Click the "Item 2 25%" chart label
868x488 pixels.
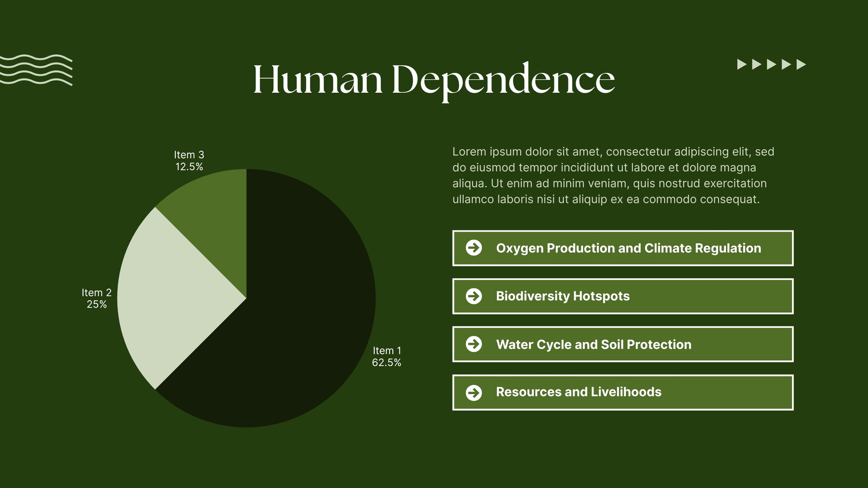tap(97, 298)
